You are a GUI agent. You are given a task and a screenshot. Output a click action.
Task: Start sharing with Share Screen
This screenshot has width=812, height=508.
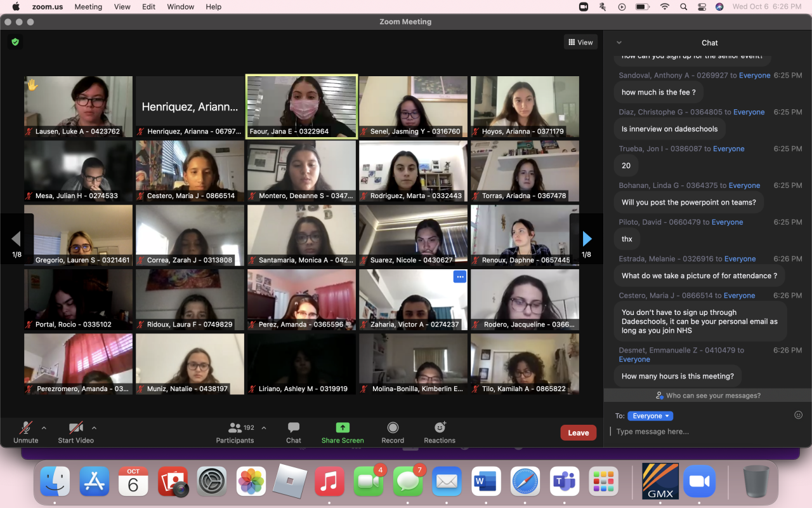(x=343, y=433)
